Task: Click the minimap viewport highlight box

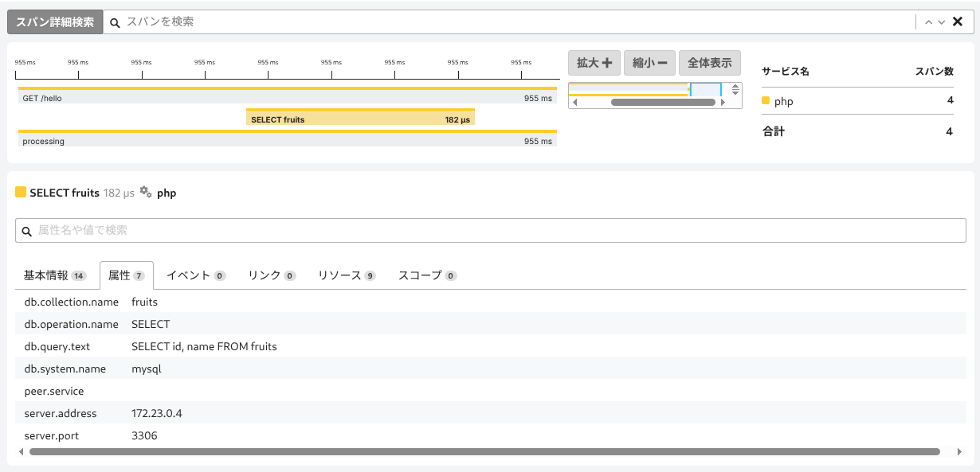Action: point(705,89)
